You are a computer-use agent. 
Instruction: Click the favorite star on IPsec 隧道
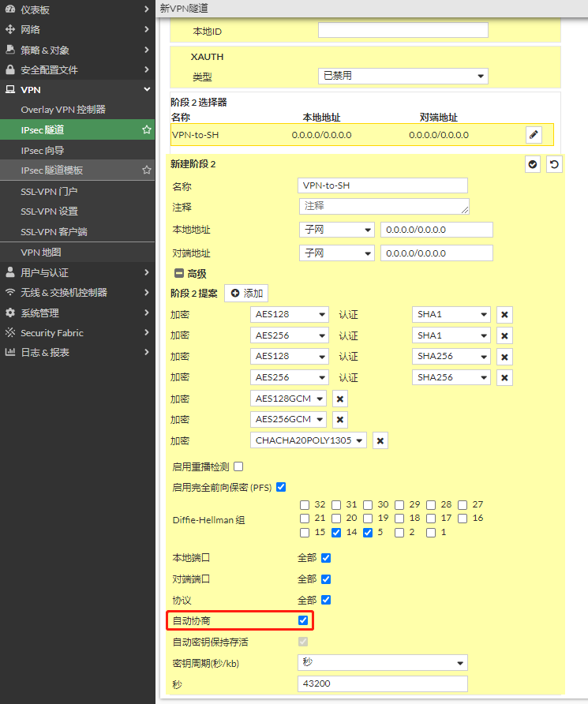pos(146,129)
